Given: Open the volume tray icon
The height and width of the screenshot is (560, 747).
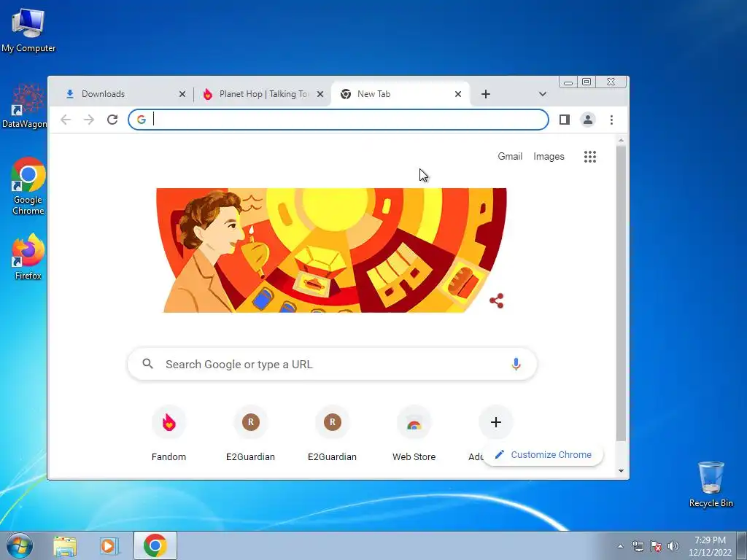Looking at the screenshot, I should pyautogui.click(x=673, y=546).
